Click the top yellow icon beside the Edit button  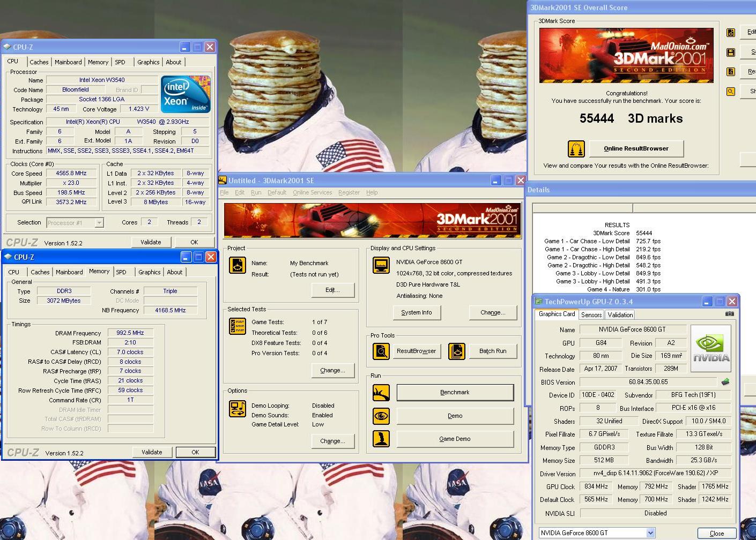[730, 33]
